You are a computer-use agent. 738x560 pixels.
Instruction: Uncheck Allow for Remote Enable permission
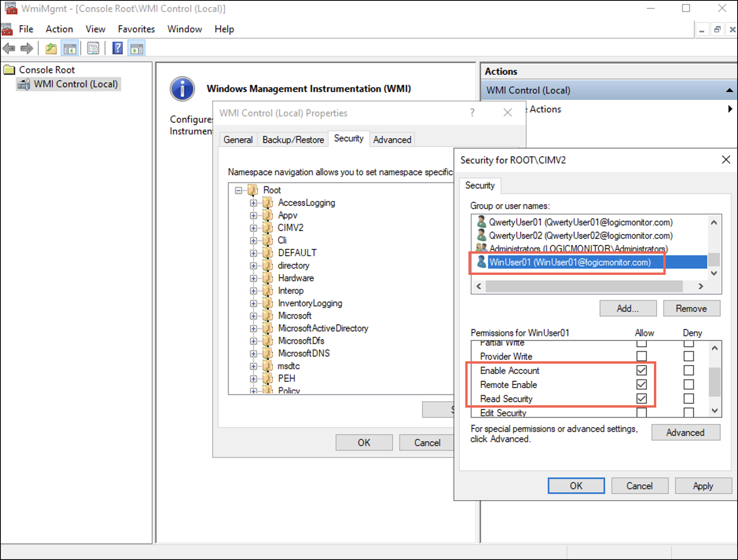(641, 384)
